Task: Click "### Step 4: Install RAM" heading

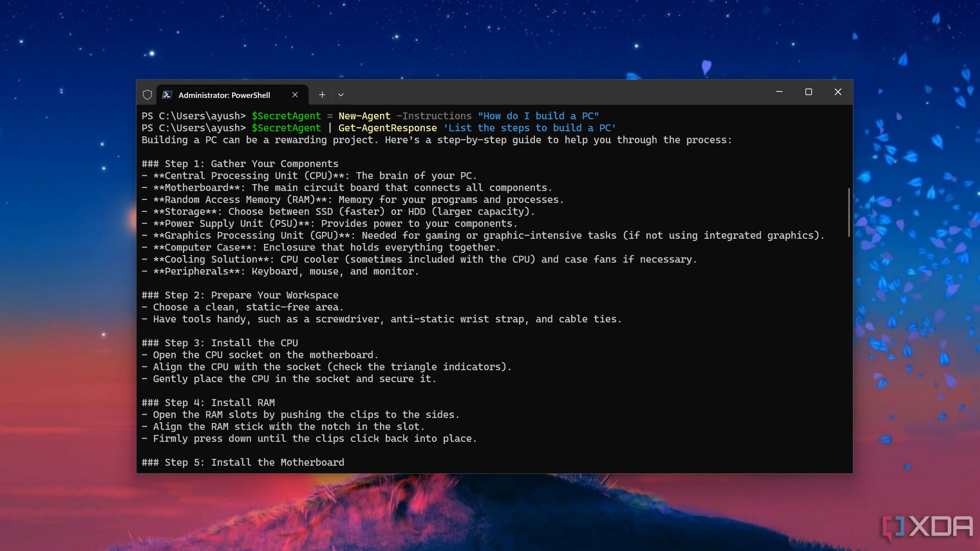Action: pyautogui.click(x=209, y=403)
